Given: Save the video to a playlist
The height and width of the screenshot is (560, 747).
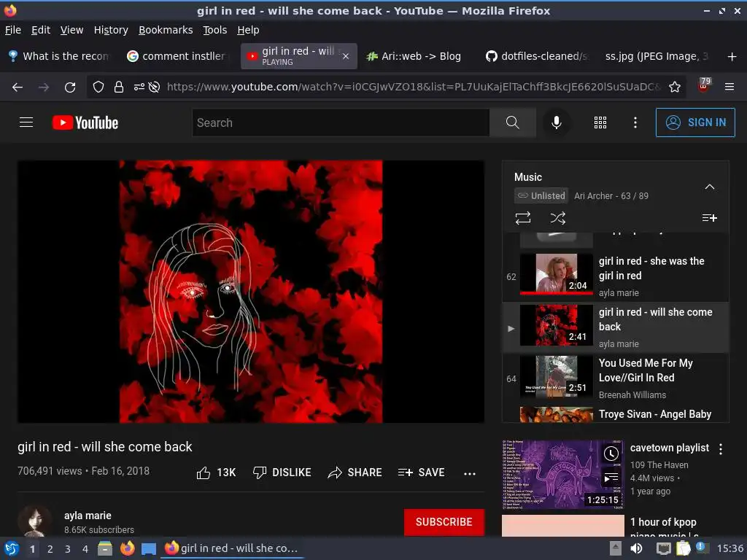Looking at the screenshot, I should [421, 472].
